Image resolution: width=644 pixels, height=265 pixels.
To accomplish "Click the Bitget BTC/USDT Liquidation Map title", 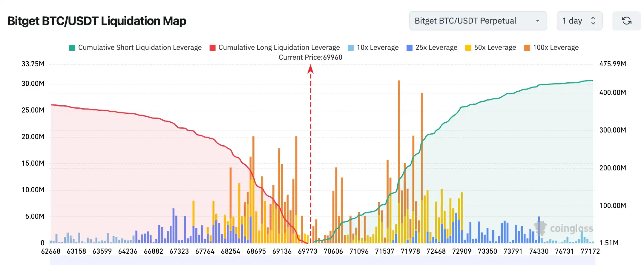I will pyautogui.click(x=97, y=21).
